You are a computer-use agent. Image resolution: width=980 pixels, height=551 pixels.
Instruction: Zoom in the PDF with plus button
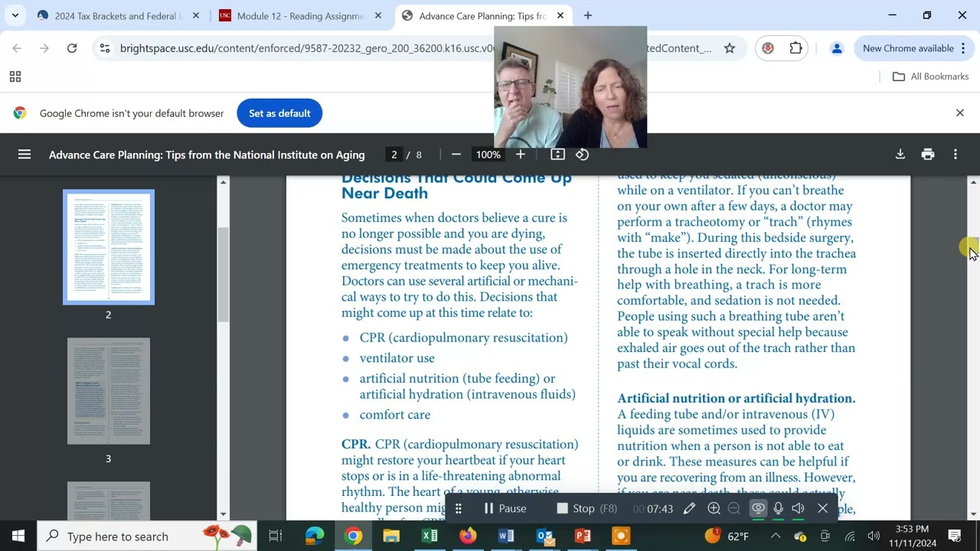(x=521, y=155)
